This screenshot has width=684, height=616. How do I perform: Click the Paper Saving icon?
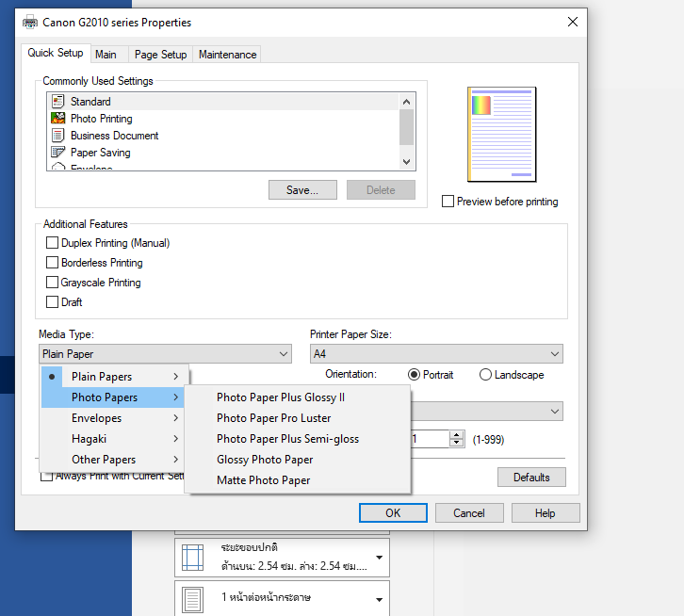click(57, 153)
